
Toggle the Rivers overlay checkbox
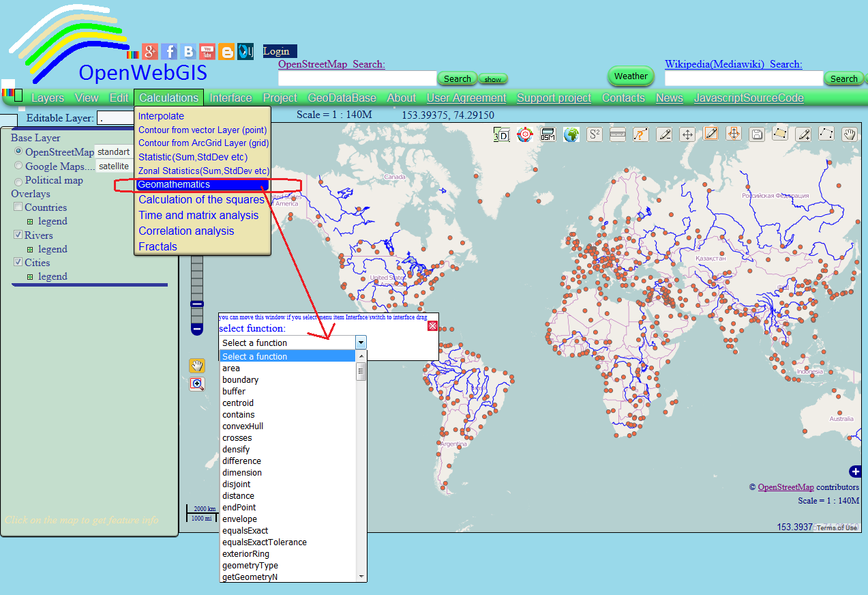tap(18, 235)
